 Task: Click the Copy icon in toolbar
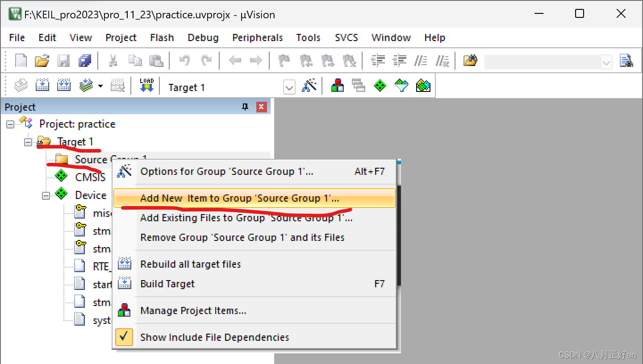coord(134,60)
